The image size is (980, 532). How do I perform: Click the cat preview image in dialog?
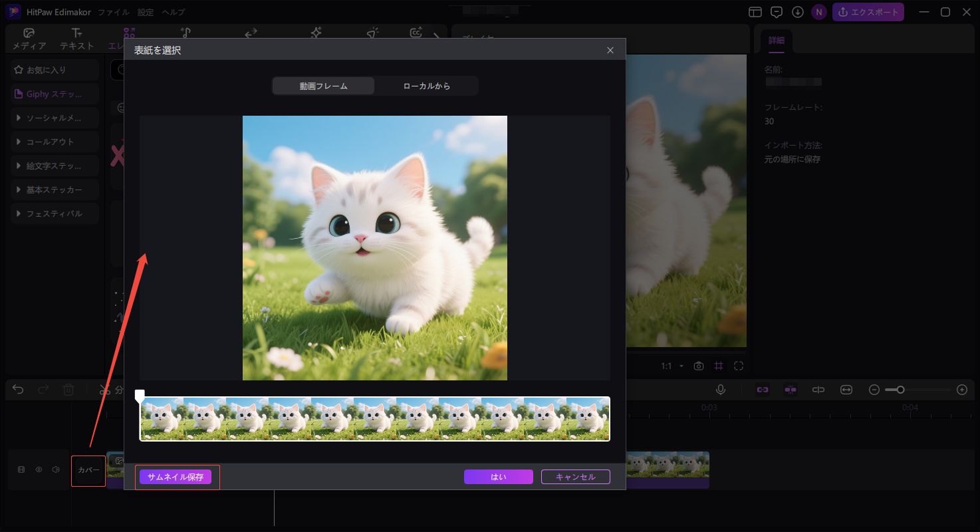pos(375,248)
